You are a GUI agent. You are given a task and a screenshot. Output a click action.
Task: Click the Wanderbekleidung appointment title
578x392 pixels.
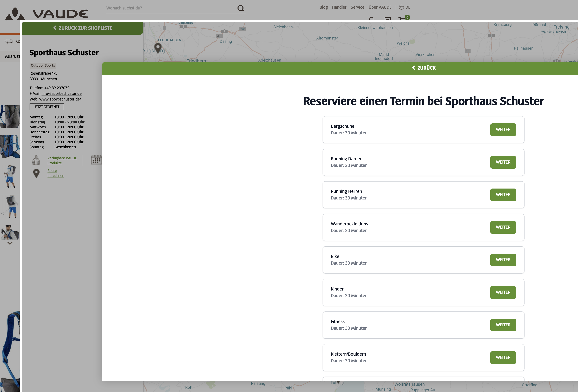349,224
